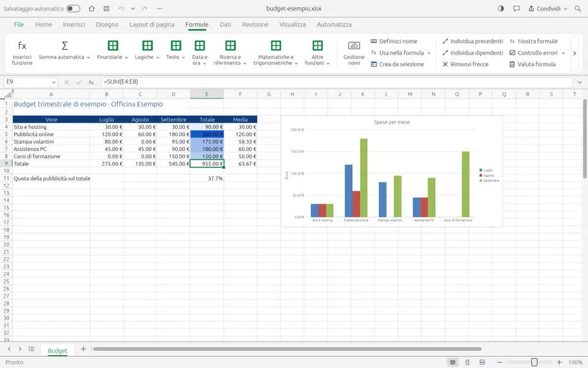Screen dimensions: 588x368
Task: Click the home icon in title bar
Action: pos(91,8)
